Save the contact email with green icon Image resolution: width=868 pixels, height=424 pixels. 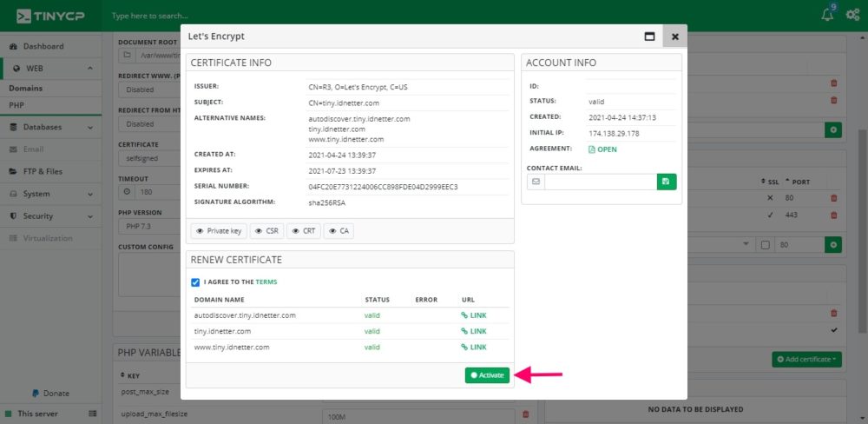click(667, 182)
